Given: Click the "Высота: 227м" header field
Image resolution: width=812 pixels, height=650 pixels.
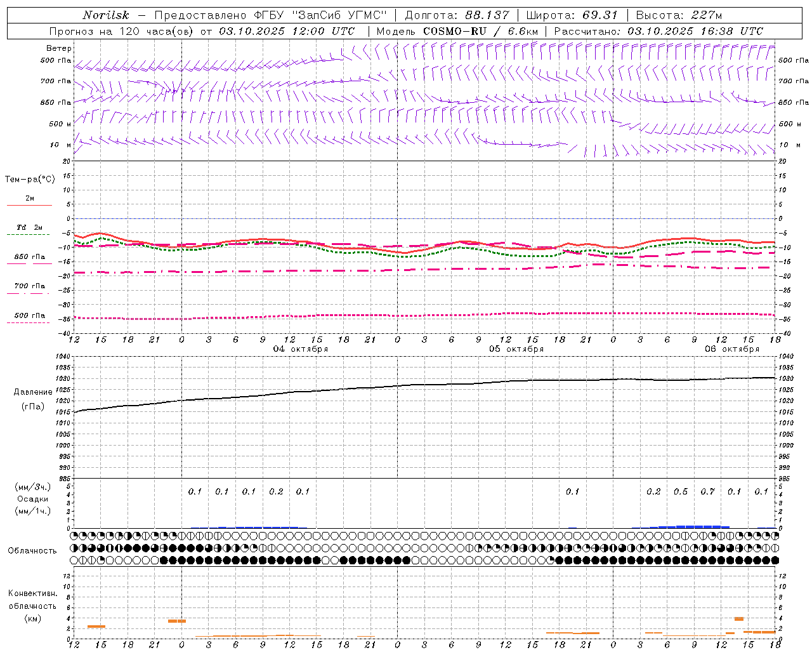Looking at the screenshot, I should [679, 15].
